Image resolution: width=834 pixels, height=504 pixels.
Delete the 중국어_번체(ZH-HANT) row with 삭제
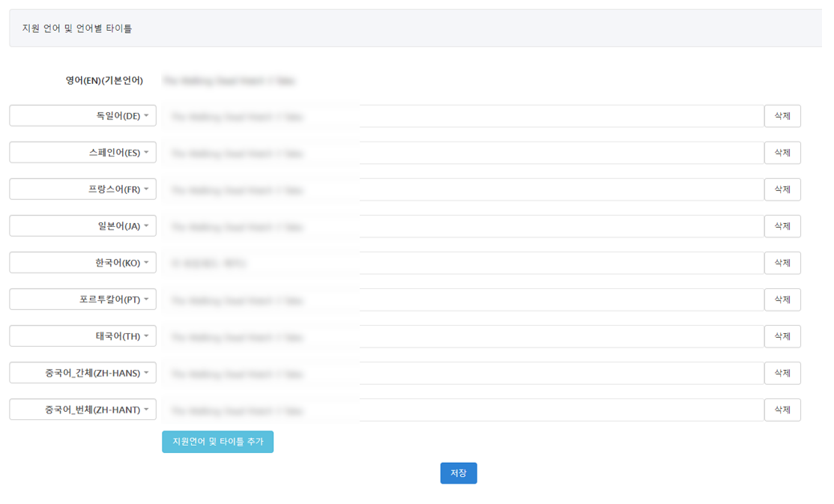(782, 410)
